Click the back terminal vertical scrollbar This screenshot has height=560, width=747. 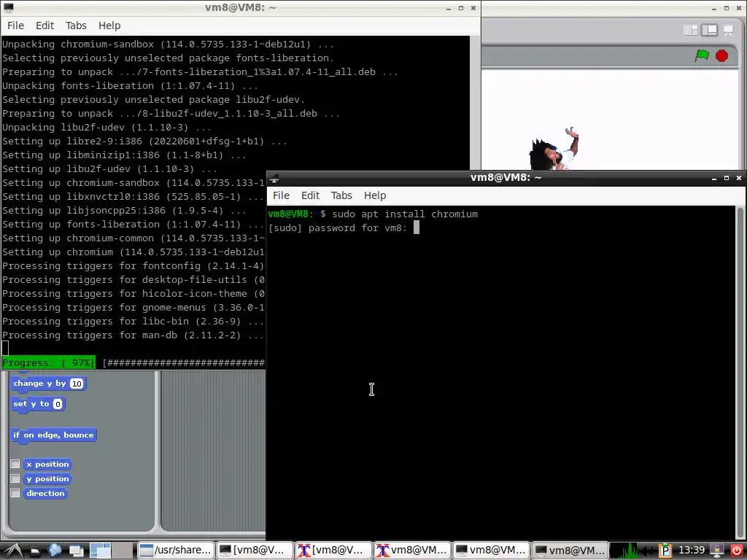click(474, 102)
